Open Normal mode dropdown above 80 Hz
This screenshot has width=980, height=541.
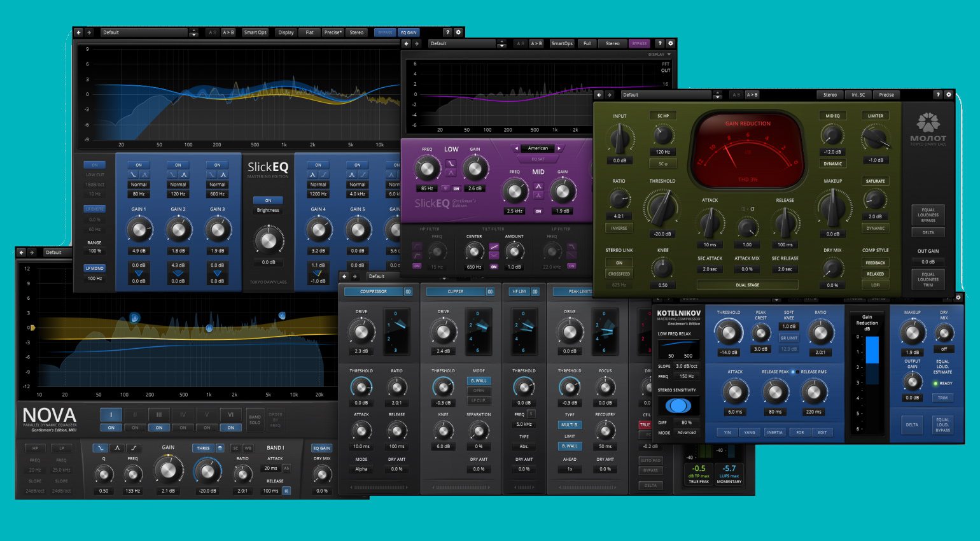click(x=139, y=185)
